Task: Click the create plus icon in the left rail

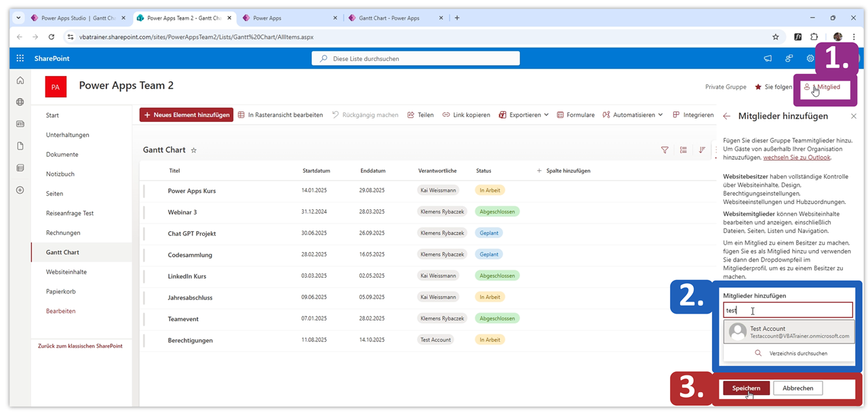Action: tap(20, 190)
